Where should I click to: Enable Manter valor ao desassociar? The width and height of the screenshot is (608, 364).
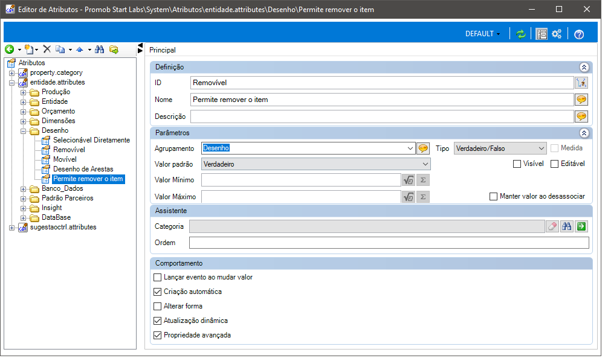pos(493,196)
